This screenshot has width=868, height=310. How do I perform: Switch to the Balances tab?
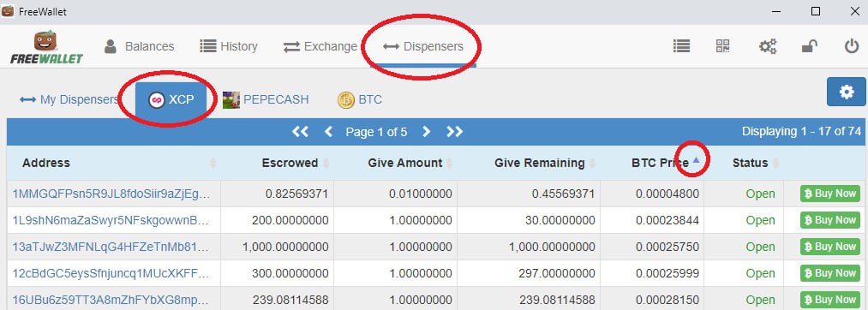(139, 46)
